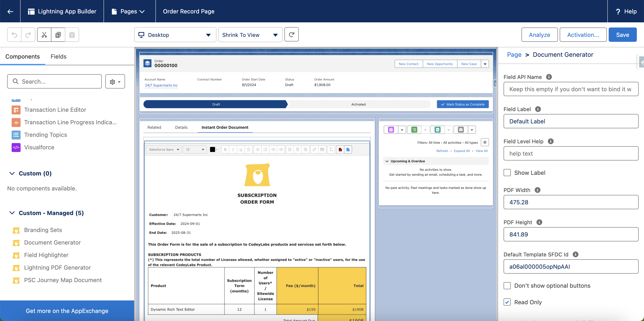
Task: Click the New Opportunity button
Action: pyautogui.click(x=440, y=64)
